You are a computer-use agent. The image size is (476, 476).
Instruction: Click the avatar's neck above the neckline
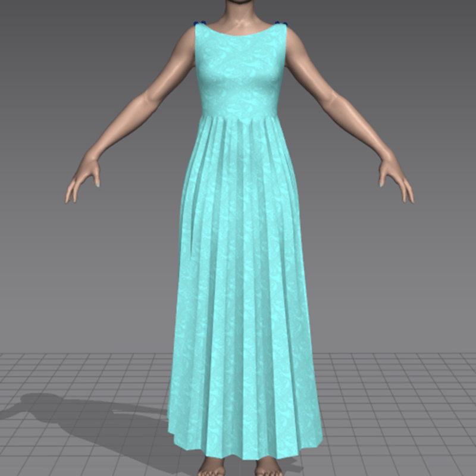(240, 18)
